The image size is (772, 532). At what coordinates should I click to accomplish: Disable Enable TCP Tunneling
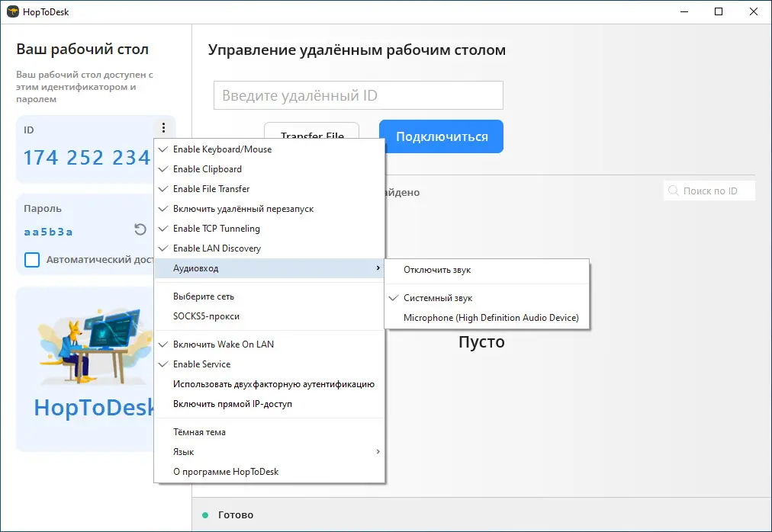[x=269, y=229]
